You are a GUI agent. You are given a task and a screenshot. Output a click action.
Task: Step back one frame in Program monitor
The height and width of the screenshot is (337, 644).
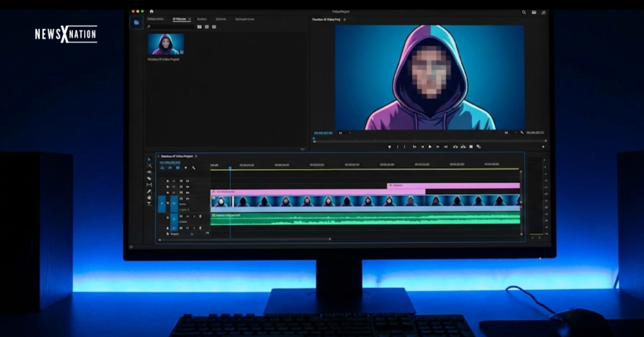tap(422, 146)
